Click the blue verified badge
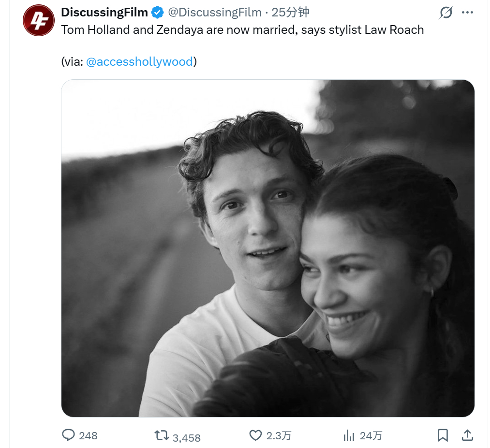Image resolution: width=490 pixels, height=448 pixels. (x=158, y=13)
